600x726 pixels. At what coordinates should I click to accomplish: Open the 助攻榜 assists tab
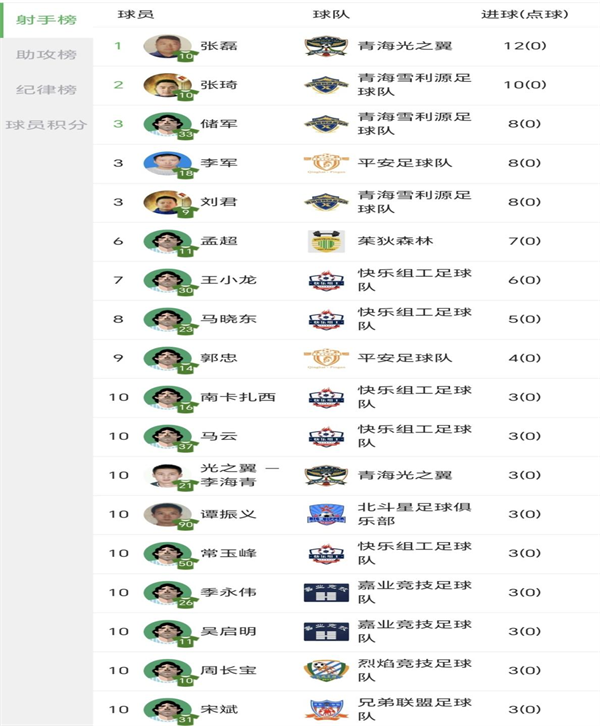point(46,54)
